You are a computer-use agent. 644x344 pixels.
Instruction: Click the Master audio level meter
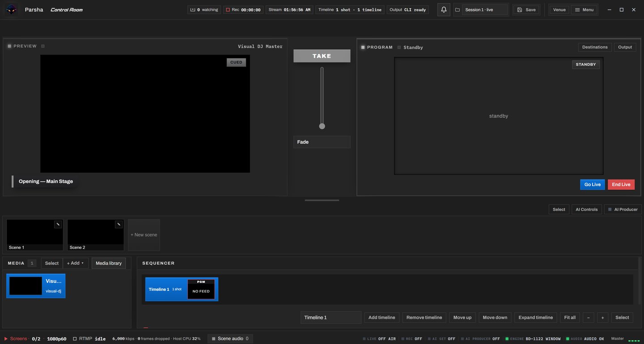point(633,340)
